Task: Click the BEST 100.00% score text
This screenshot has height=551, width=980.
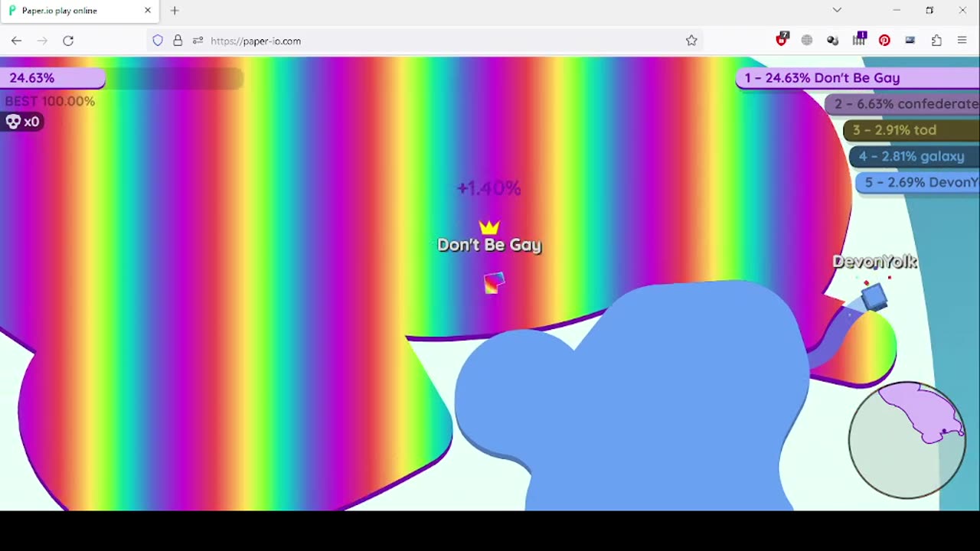Action: click(x=50, y=101)
